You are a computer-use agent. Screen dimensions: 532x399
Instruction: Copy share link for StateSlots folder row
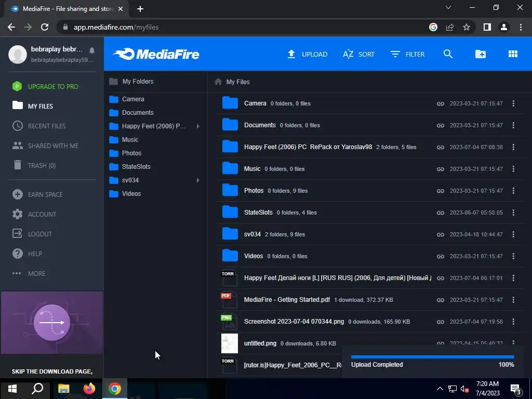[x=441, y=212]
